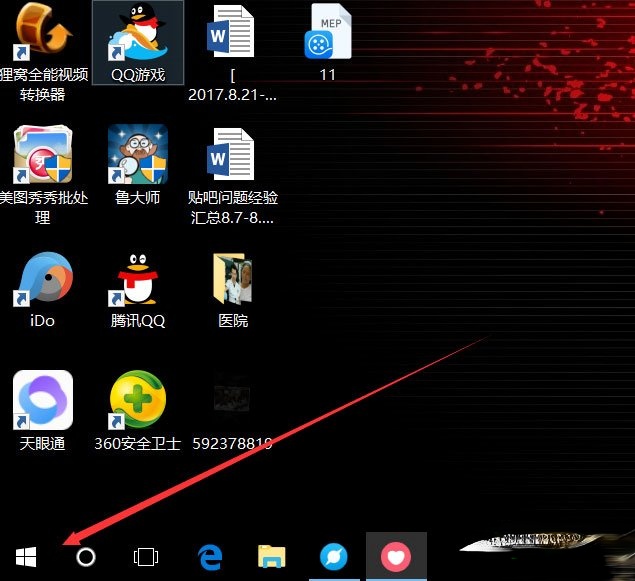
Task: Select the iDo desktop shortcut
Action: click(x=42, y=278)
